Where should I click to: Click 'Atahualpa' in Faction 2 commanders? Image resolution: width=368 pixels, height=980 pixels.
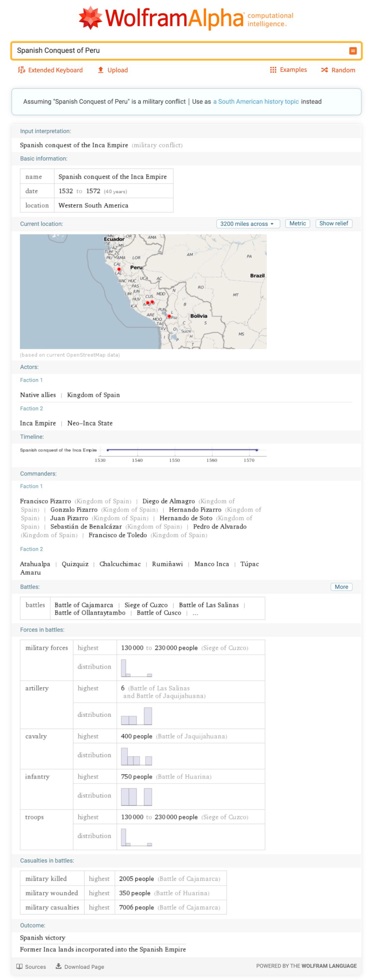(x=35, y=564)
